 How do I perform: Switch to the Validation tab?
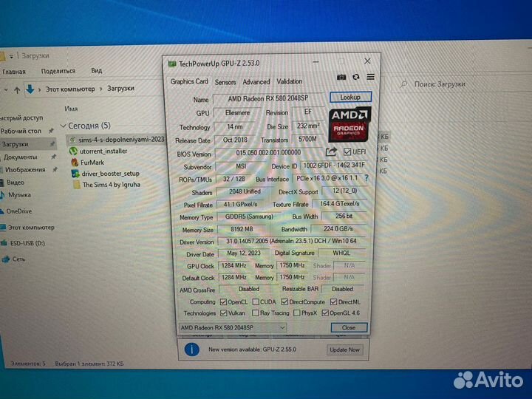click(x=290, y=81)
